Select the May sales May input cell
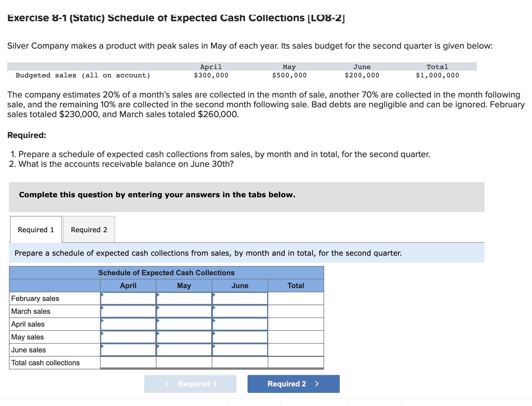The image size is (532, 406). pyautogui.click(x=184, y=337)
